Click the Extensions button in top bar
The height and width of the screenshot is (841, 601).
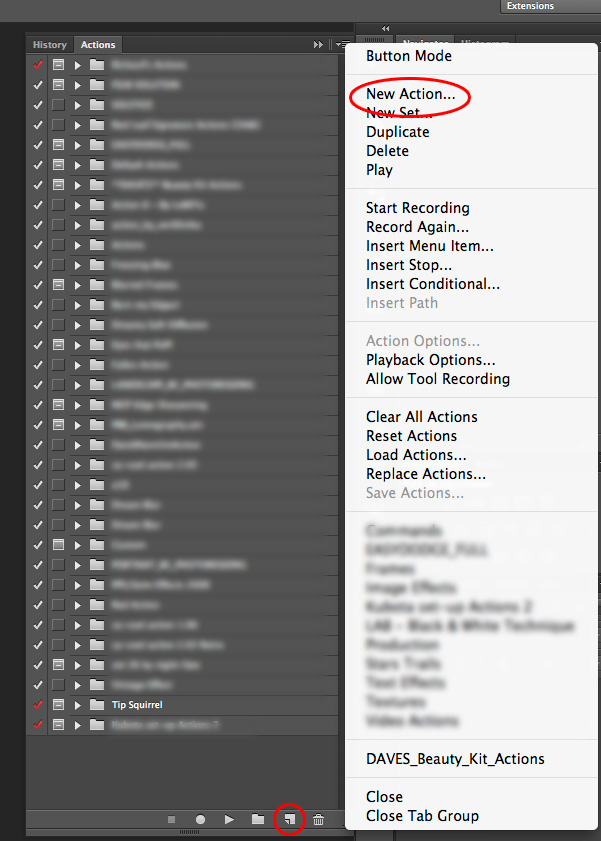tap(550, 6)
